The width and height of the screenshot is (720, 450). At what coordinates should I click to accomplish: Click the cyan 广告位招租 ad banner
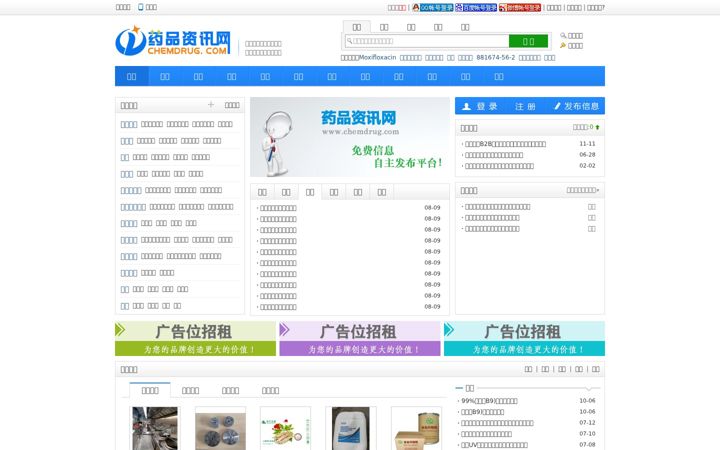(x=524, y=338)
